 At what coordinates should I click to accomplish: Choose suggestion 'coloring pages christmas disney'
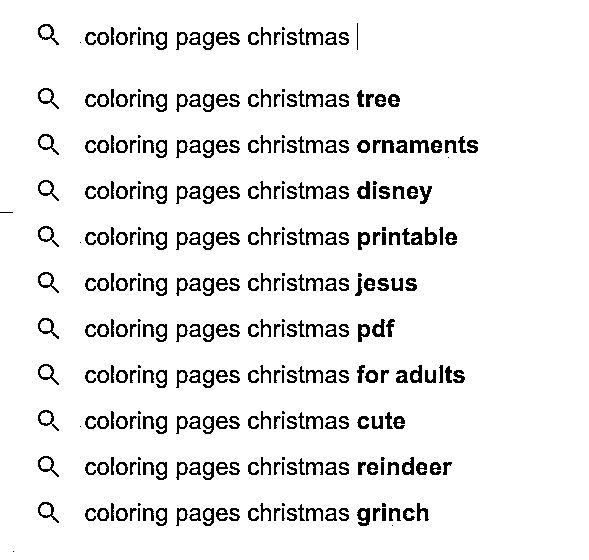coord(258,192)
